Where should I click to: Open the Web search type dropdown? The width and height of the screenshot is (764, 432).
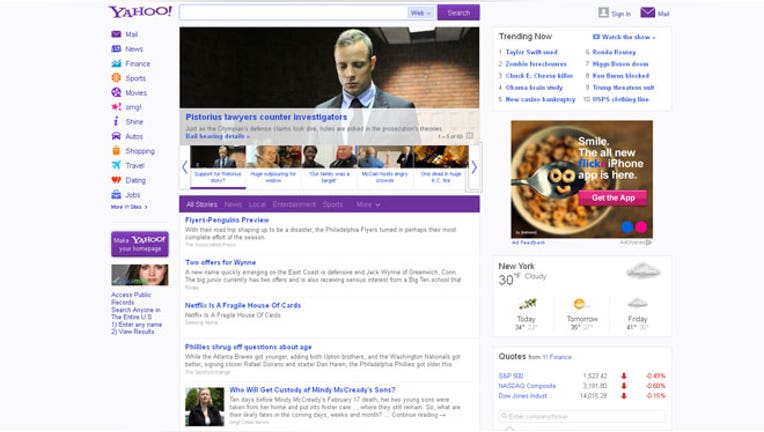pos(420,13)
